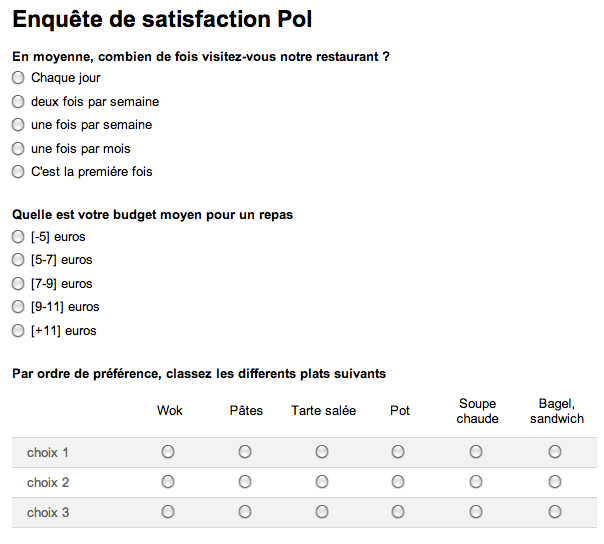The height and width of the screenshot is (544, 604).
Task: Choose Pot for choix 2
Action: pos(398,482)
